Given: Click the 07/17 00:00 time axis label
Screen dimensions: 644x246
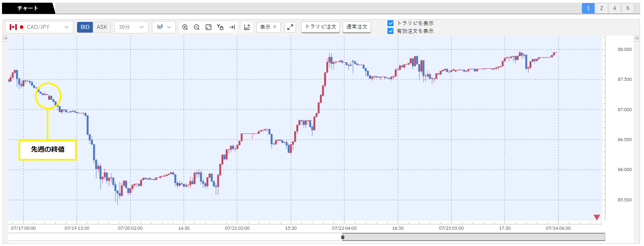Looking at the screenshot, I should pos(23,228).
